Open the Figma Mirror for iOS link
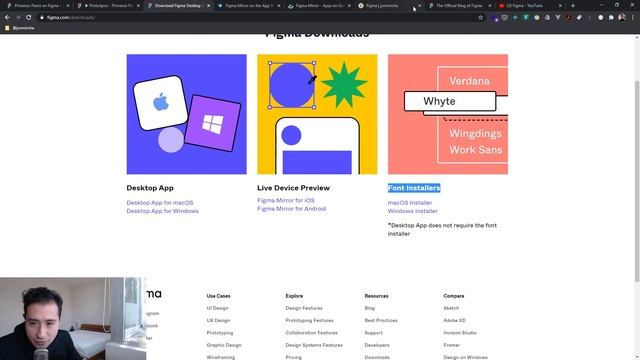Screen dimensions: 640x360 [286, 200]
